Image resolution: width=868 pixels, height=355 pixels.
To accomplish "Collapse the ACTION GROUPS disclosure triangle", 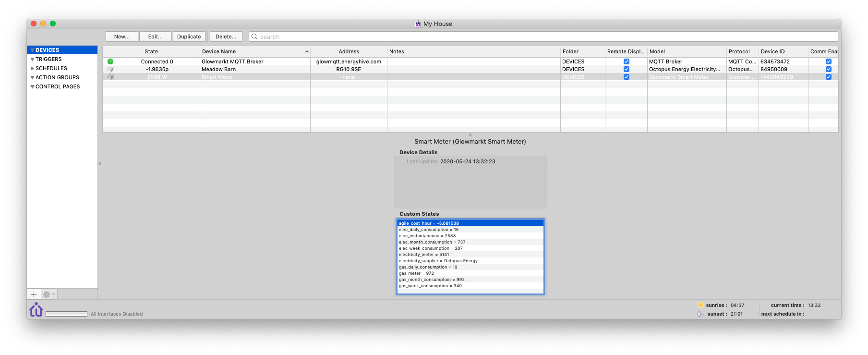I will 32,77.
